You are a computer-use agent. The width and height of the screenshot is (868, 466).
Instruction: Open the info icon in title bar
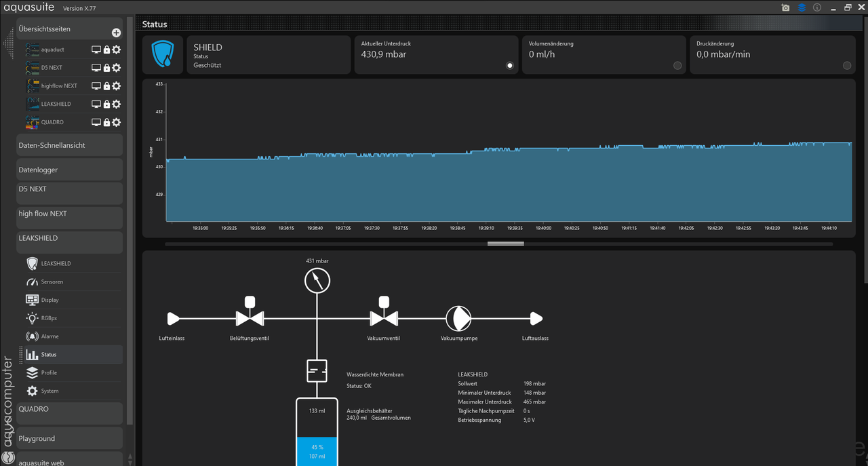(x=817, y=7)
